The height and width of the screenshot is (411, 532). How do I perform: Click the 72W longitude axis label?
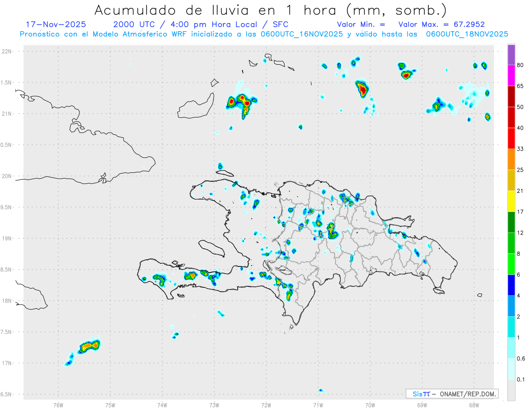(x=266, y=405)
